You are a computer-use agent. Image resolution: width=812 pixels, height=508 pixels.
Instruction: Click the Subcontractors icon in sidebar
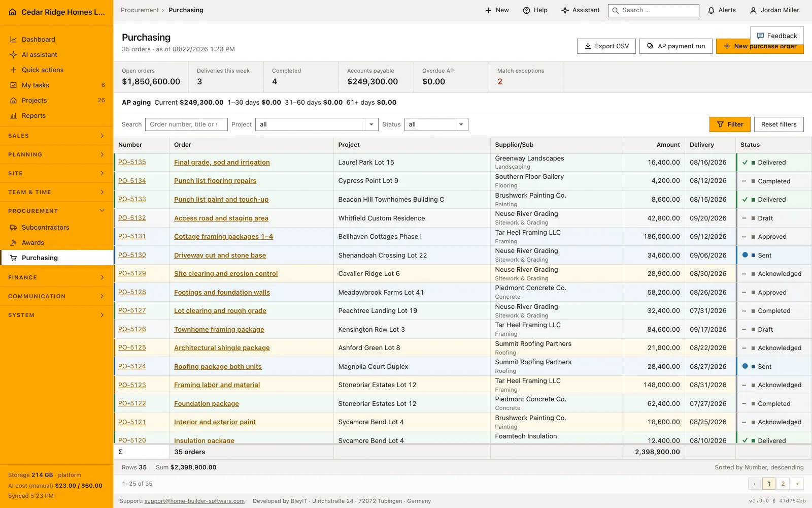click(14, 228)
